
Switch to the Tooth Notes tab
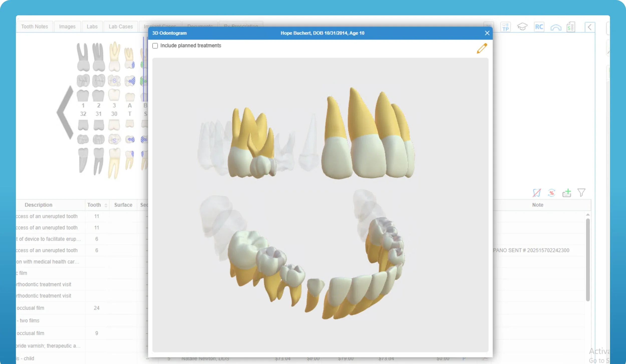pos(35,27)
